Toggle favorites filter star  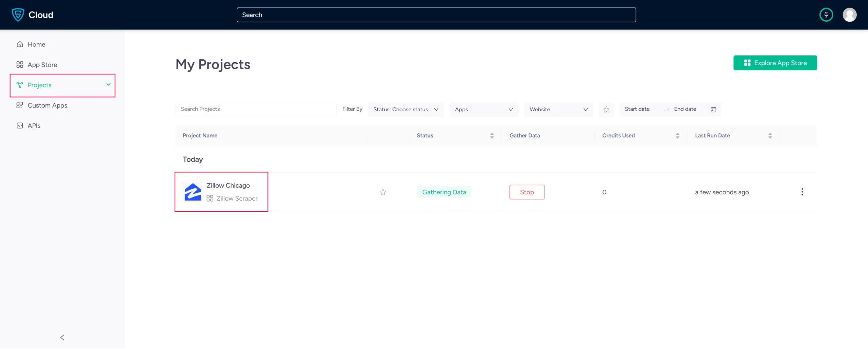pos(606,110)
